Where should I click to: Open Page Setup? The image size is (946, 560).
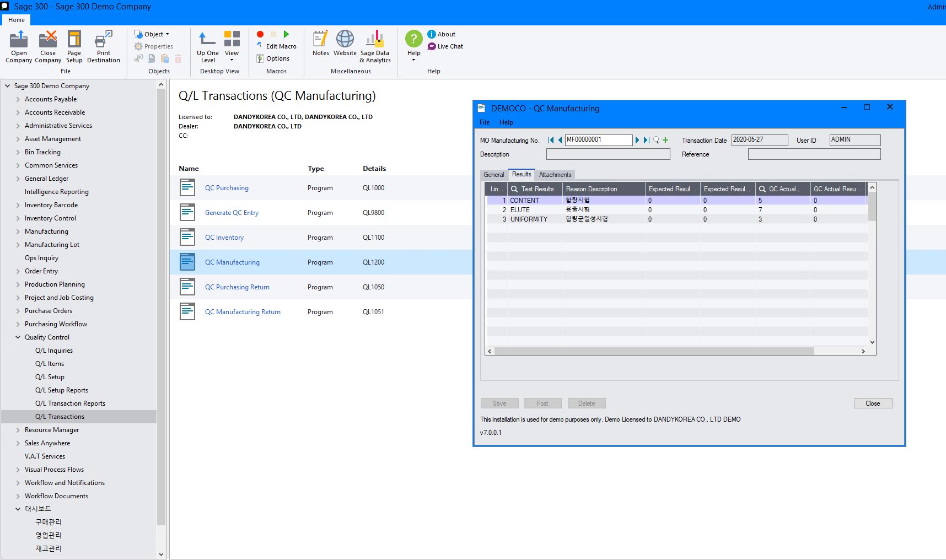click(x=74, y=46)
